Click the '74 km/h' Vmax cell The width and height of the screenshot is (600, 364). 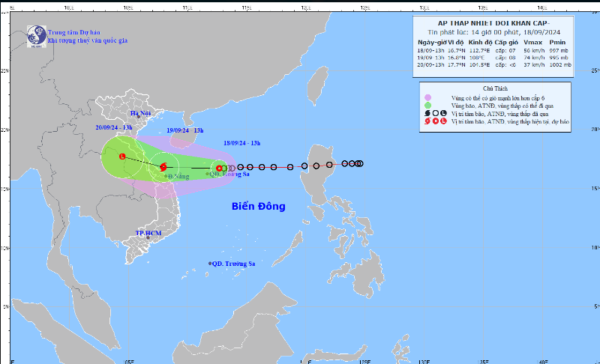coord(534,58)
